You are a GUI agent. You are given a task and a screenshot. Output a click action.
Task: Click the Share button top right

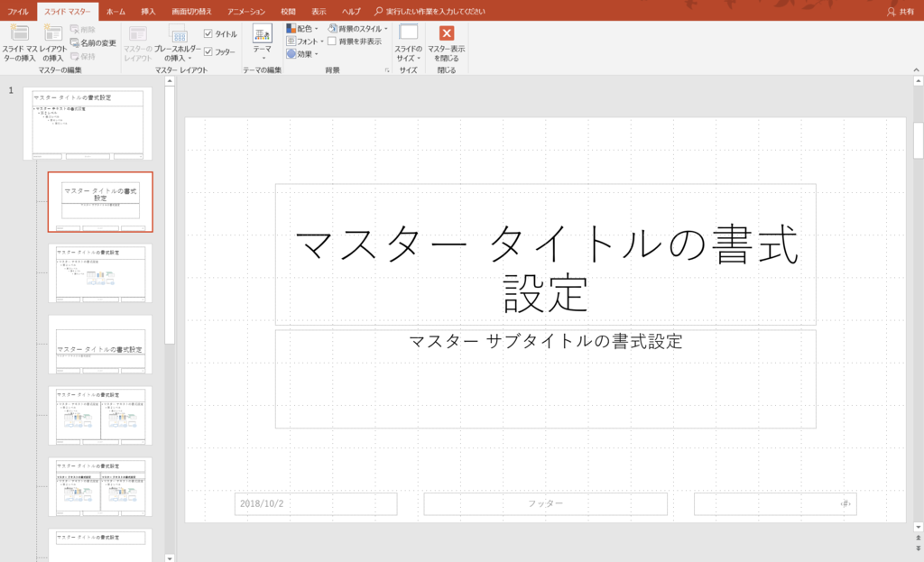pos(907,9)
